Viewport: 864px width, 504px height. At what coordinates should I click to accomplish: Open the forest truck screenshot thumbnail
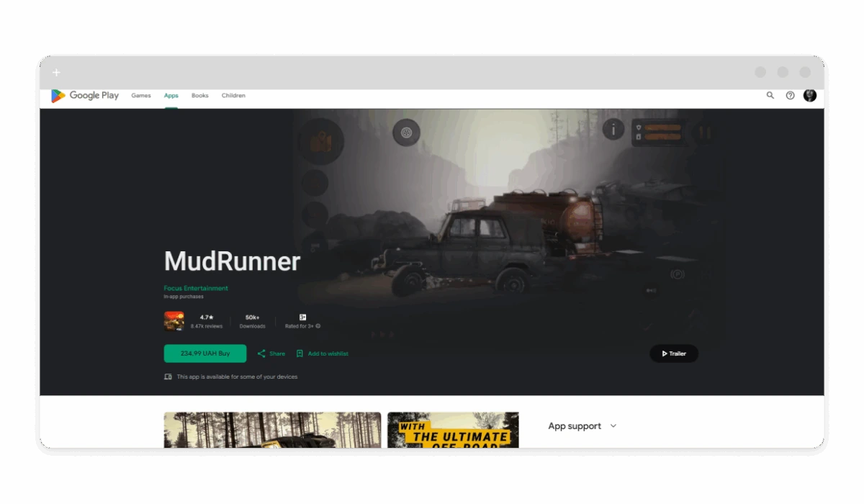click(x=272, y=430)
